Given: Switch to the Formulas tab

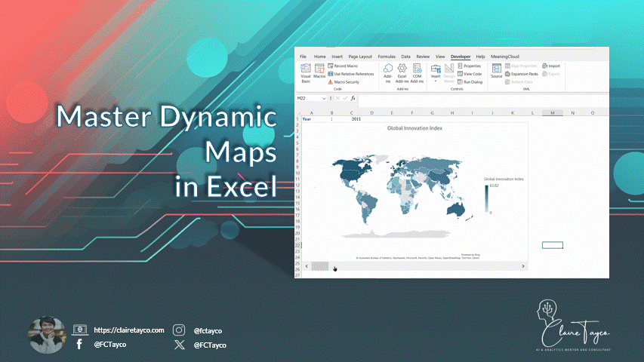Looking at the screenshot, I should (387, 57).
